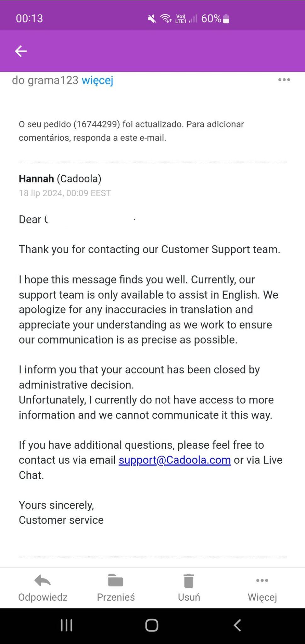Choose the 'Usuń' delete label

pyautogui.click(x=189, y=597)
